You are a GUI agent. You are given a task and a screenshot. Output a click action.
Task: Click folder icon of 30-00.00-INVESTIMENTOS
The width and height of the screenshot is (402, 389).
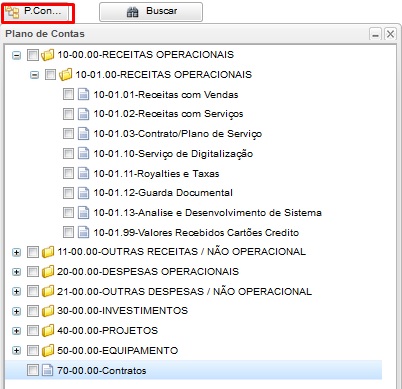(48, 311)
